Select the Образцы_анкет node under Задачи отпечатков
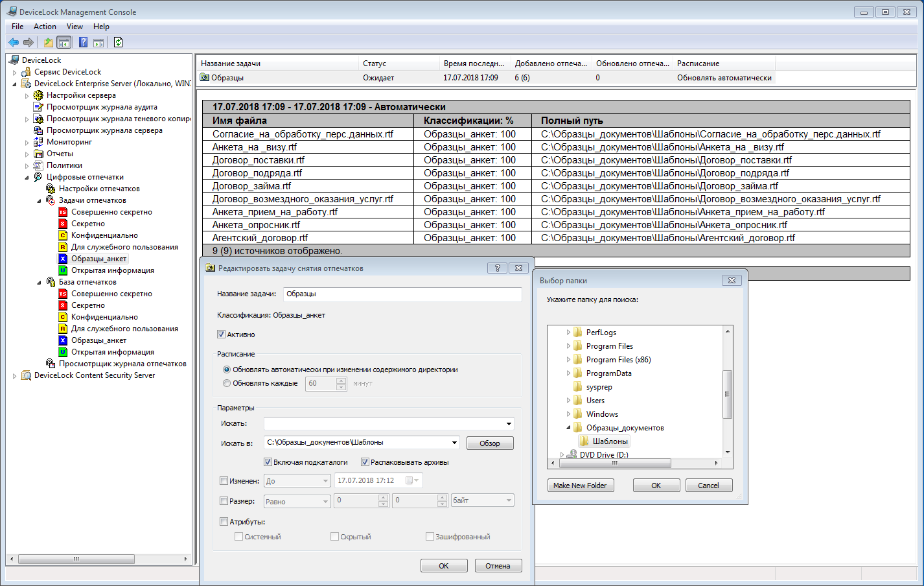This screenshot has height=586, width=924. coord(98,259)
